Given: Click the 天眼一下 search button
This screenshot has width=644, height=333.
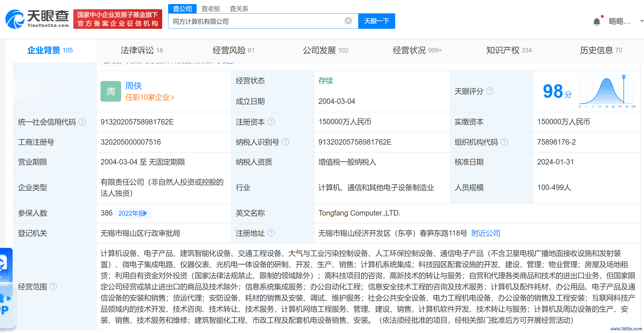Looking at the screenshot, I should click(376, 21).
